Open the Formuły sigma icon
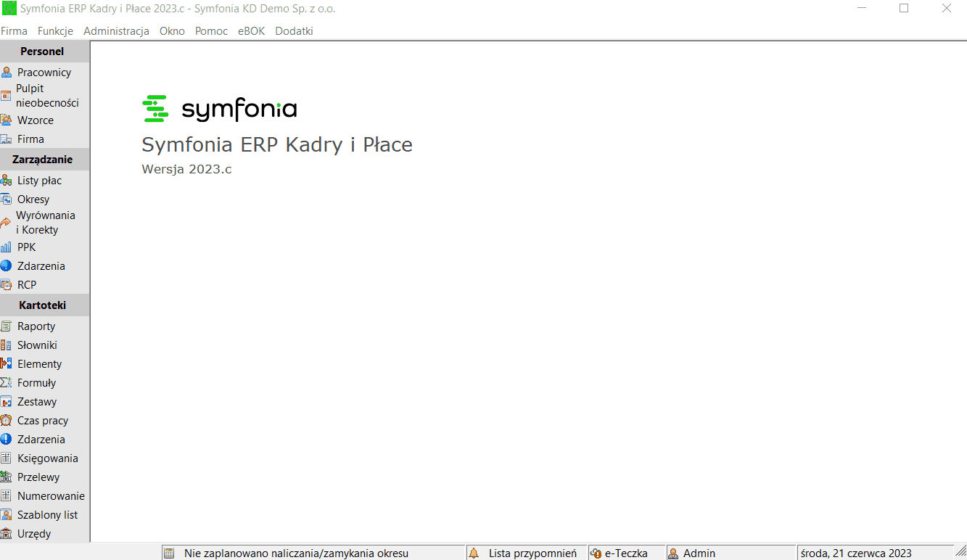 pyautogui.click(x=7, y=383)
